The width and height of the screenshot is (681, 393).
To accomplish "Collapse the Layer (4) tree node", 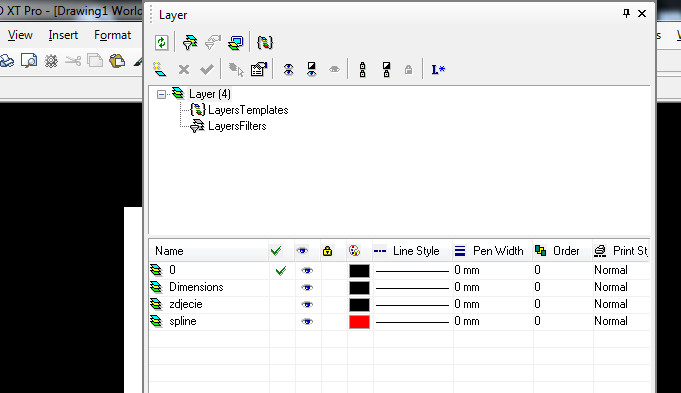I will (x=161, y=94).
